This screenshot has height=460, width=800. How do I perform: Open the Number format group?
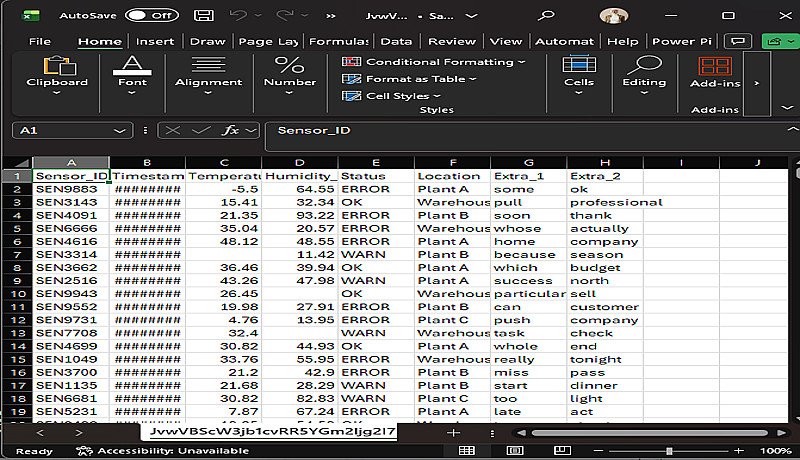(x=289, y=72)
